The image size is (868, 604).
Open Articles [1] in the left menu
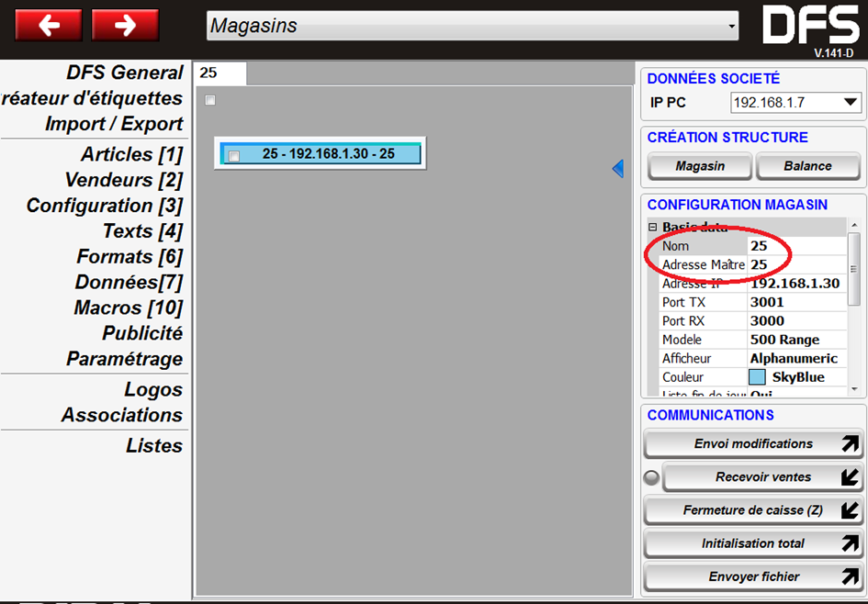coord(131,154)
